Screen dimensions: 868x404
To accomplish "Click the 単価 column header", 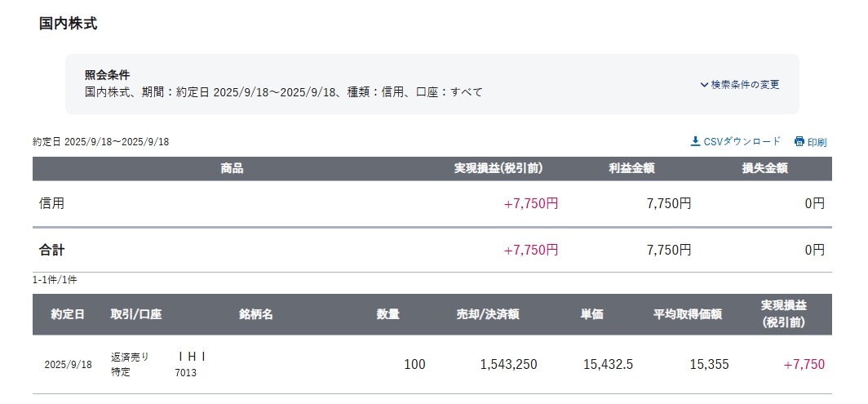I will (x=591, y=314).
